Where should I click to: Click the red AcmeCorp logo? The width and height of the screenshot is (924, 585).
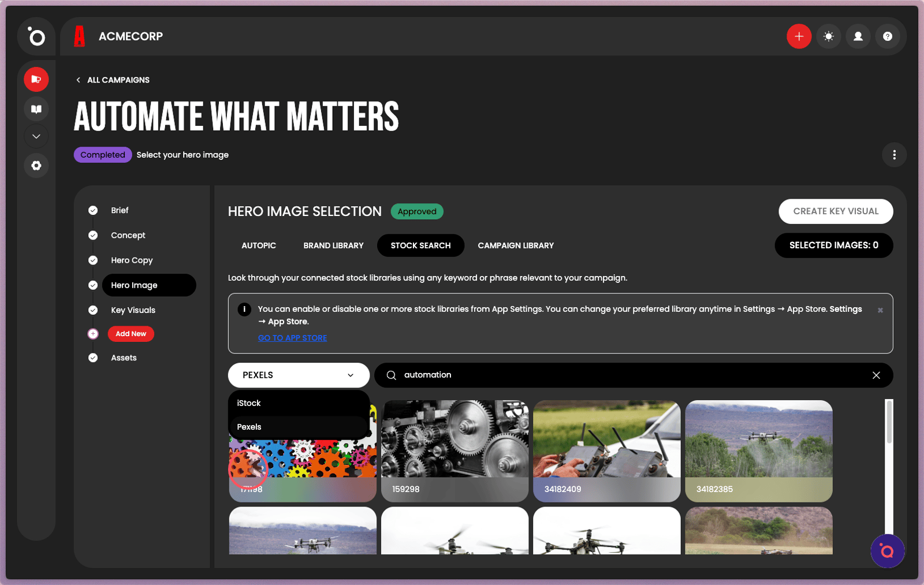[80, 36]
